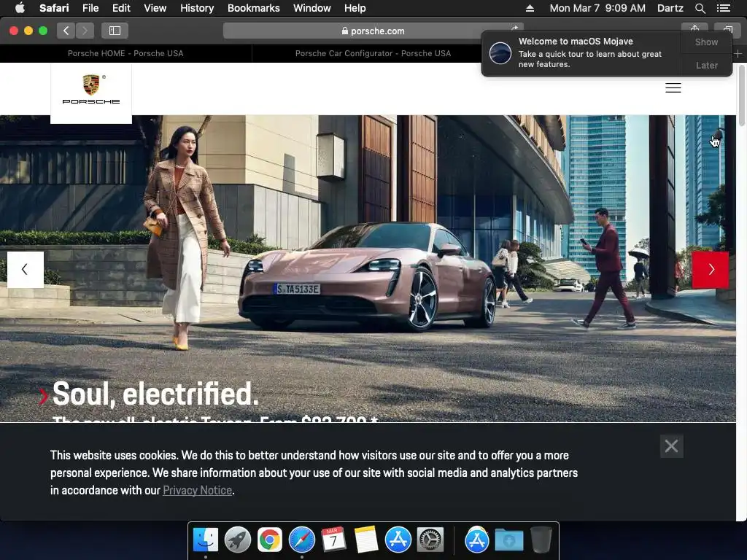Image resolution: width=747 pixels, height=560 pixels.
Task: Open Google Chrome from the Dock
Action: (x=270, y=540)
